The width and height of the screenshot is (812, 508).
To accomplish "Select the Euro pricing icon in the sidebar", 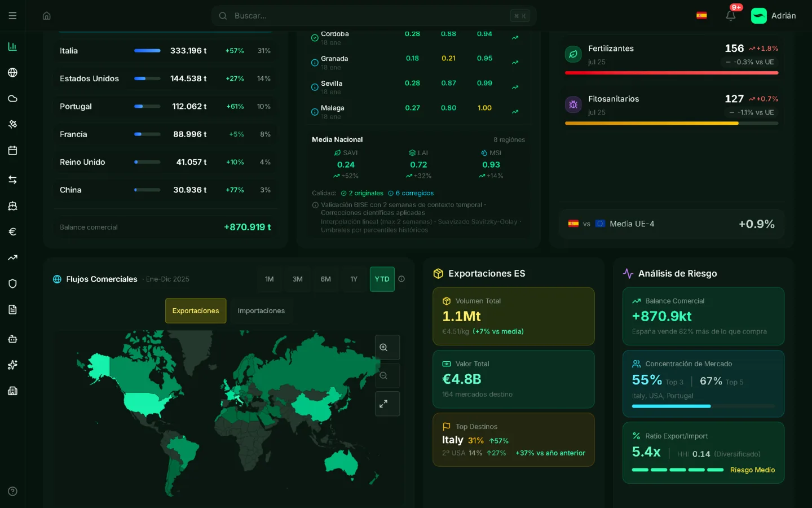I will pos(12,231).
